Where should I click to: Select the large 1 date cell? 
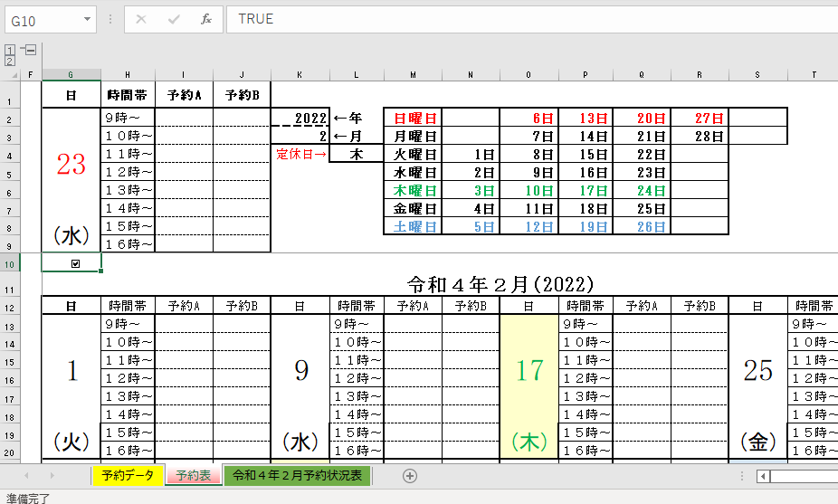[x=71, y=371]
